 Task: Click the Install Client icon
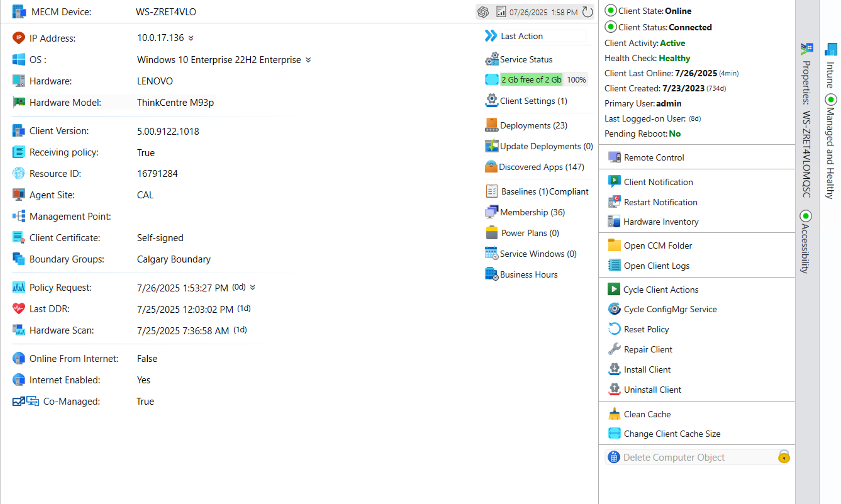[x=614, y=369]
